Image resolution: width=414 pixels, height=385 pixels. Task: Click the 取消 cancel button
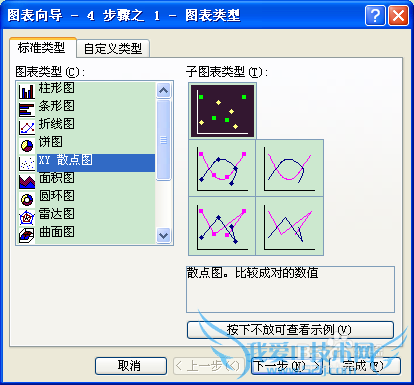(131, 366)
